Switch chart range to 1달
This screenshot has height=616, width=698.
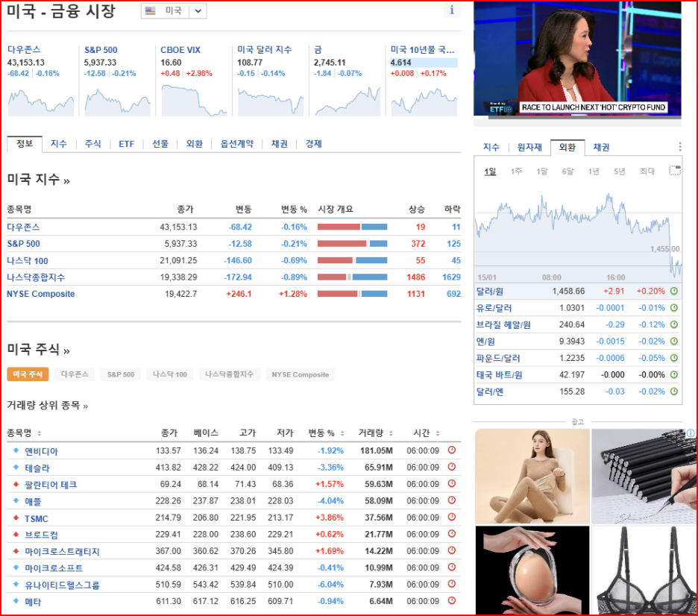pyautogui.click(x=541, y=172)
